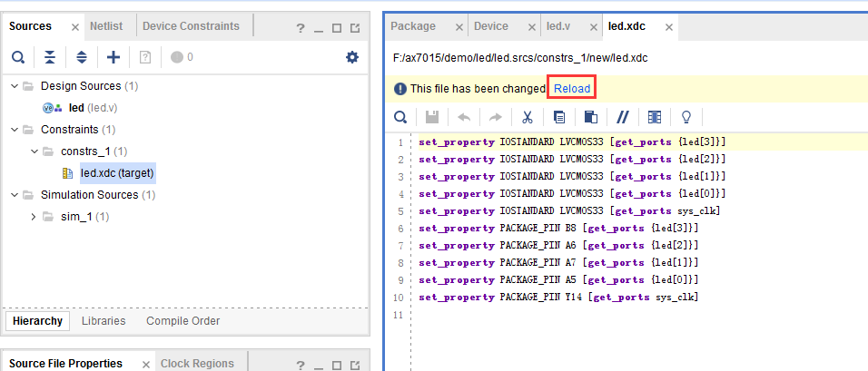Add sources with the plus icon
Screen dimensions: 868x371
click(x=113, y=57)
